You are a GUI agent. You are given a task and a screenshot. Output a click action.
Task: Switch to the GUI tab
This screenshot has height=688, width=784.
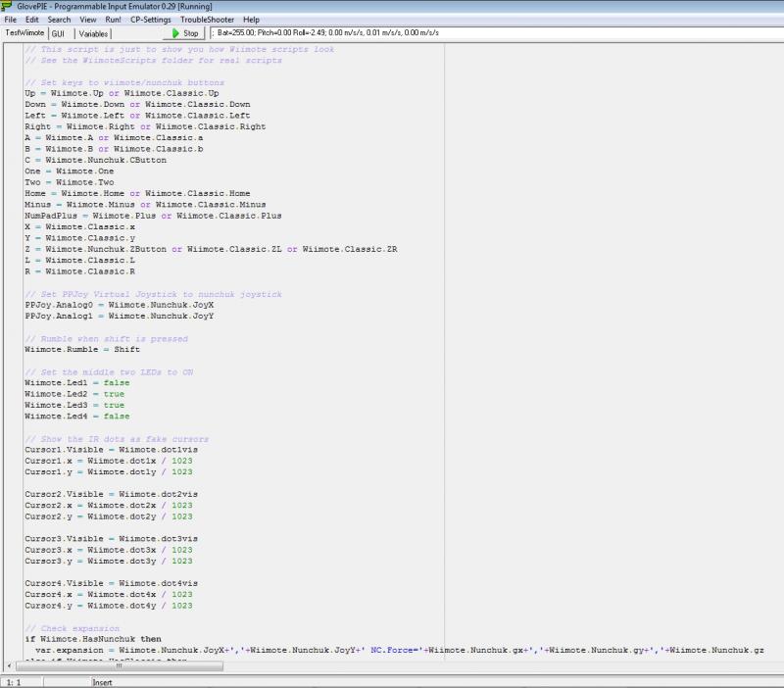pos(60,33)
